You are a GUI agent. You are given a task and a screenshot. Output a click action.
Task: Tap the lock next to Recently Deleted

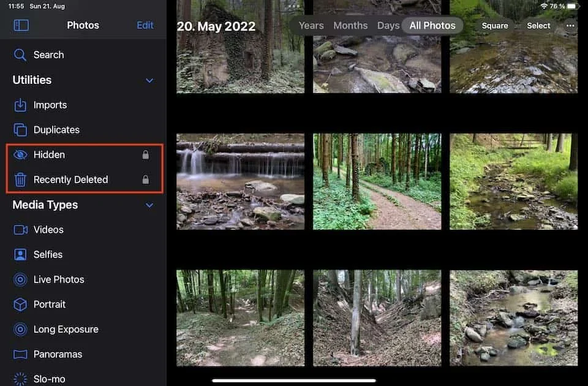tap(146, 180)
